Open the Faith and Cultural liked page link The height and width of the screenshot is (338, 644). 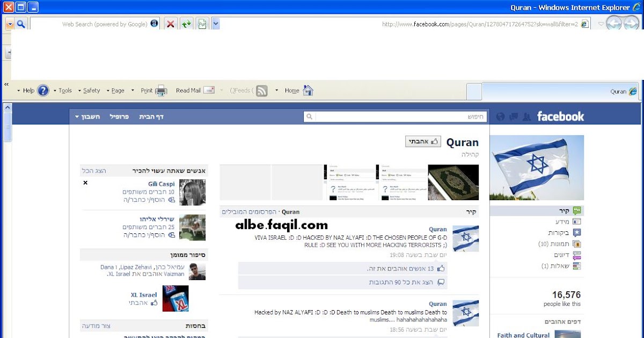523,335
